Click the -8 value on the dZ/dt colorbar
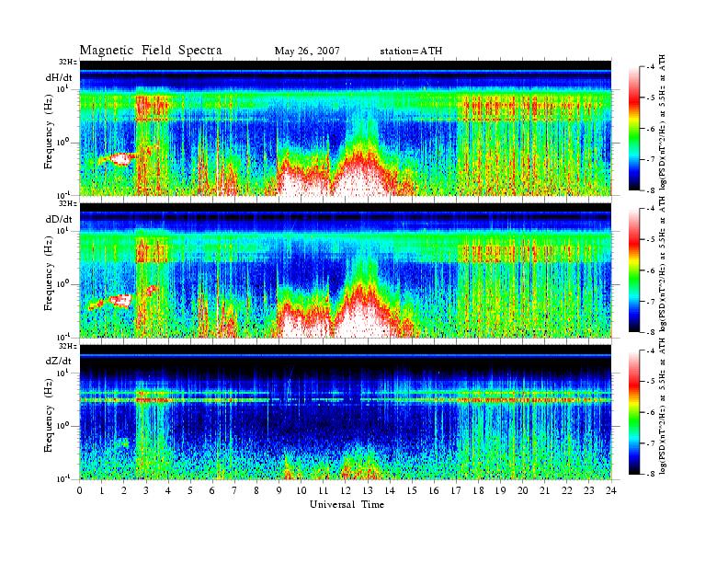 650,474
